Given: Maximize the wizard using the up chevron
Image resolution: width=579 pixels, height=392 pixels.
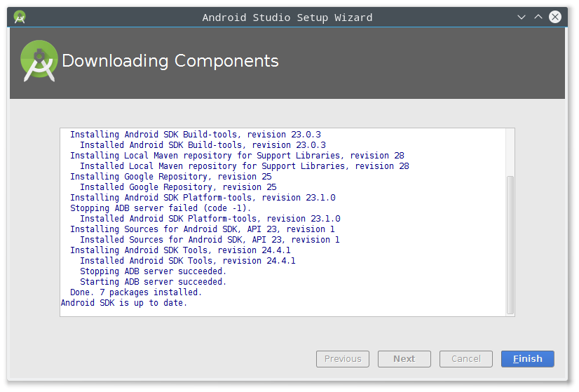Looking at the screenshot, I should tap(538, 17).
